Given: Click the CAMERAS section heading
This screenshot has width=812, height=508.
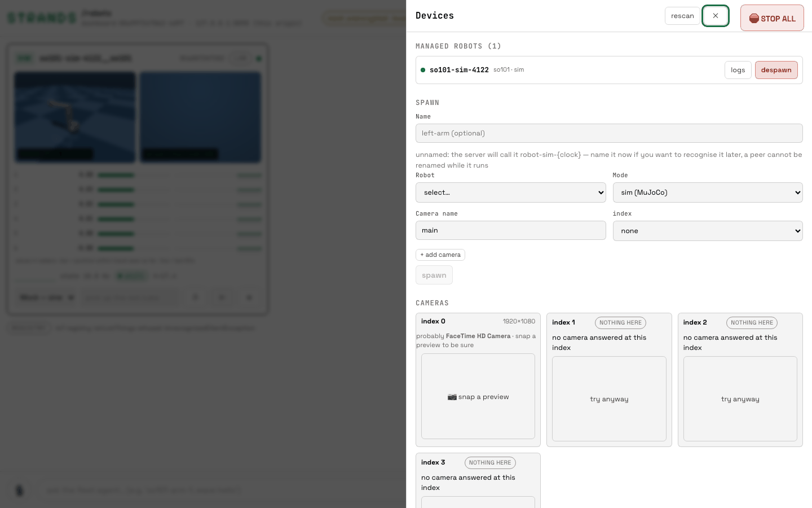Looking at the screenshot, I should (x=433, y=303).
